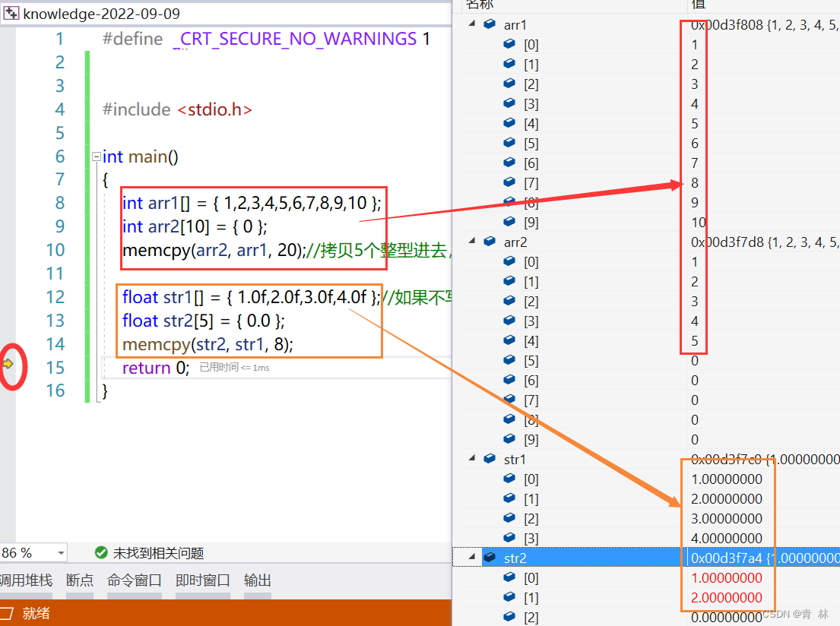840x626 pixels.
Task: Click the 0x00d3f7a4 address value of str2
Action: coord(727,558)
